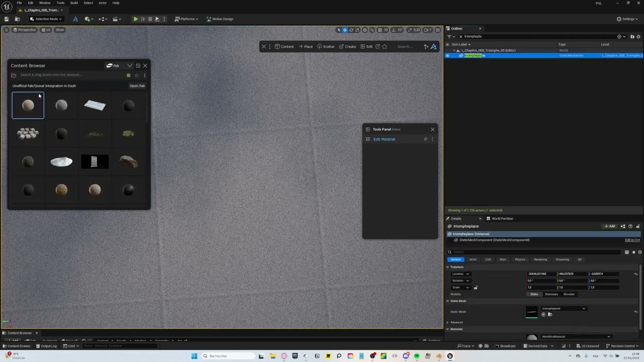
Task: Click the Scatter tool in Dash bar
Action: click(x=326, y=47)
